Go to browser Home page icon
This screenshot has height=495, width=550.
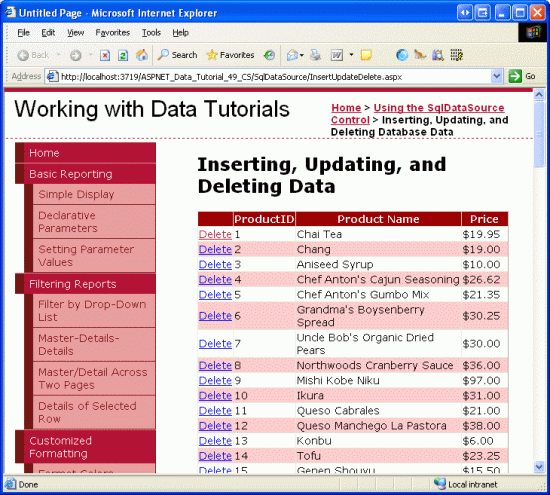tap(142, 55)
